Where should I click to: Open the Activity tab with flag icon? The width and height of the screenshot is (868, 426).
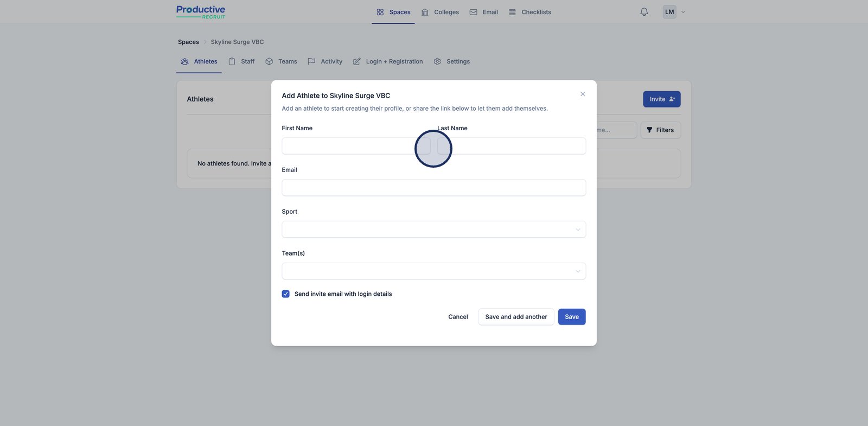click(325, 62)
